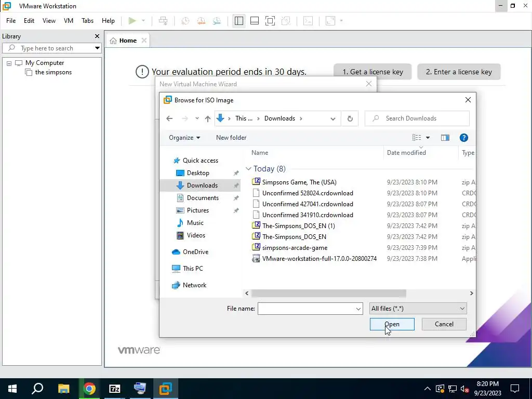Toggle the thumbnail bar view icon

click(255, 21)
